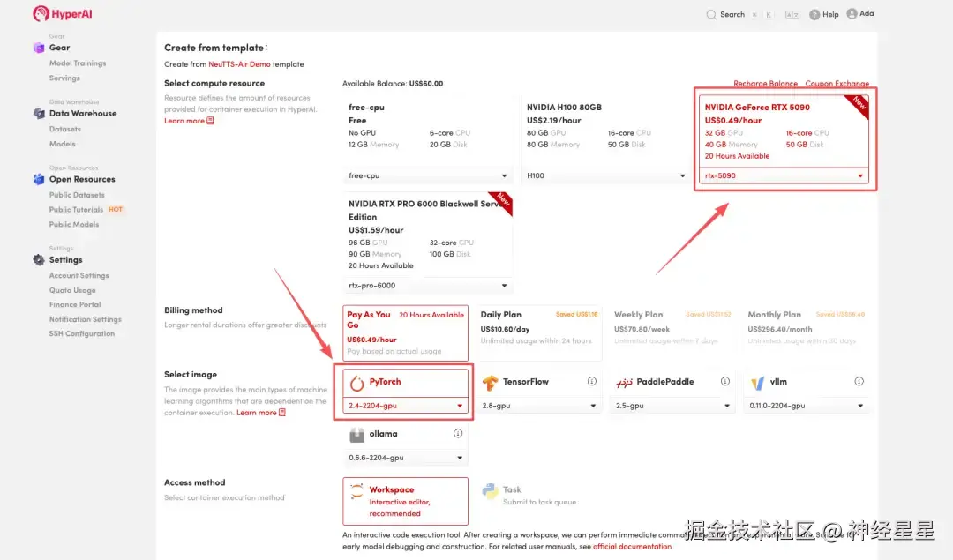
Task: Click the Recharge Balance link
Action: 765,84
